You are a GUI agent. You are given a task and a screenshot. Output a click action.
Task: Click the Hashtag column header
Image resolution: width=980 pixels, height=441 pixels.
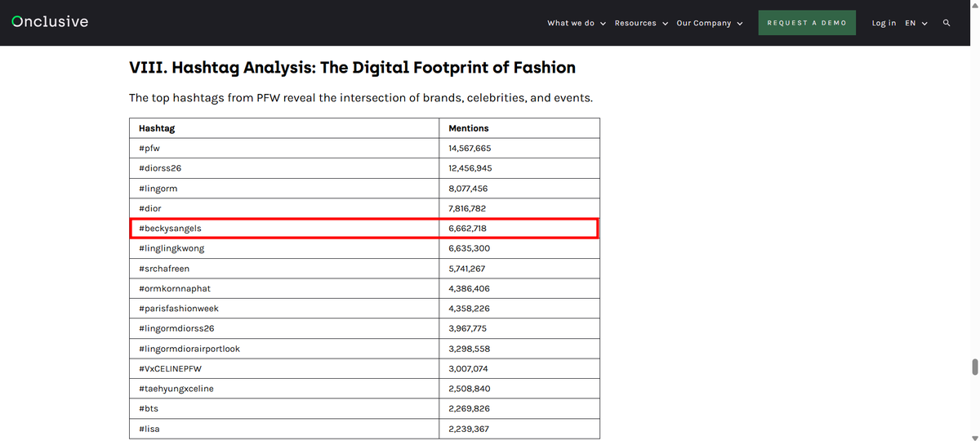click(283, 128)
